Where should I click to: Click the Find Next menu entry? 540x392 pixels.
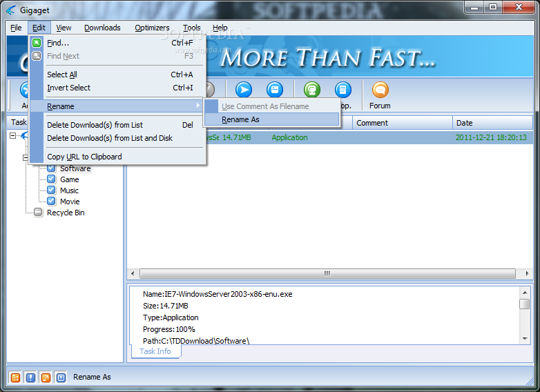(x=118, y=56)
